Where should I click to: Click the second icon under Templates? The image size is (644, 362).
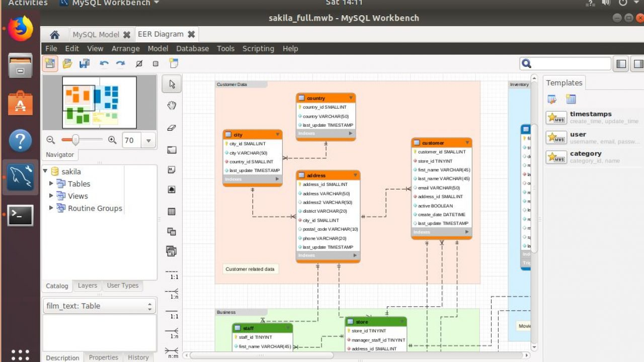[571, 99]
